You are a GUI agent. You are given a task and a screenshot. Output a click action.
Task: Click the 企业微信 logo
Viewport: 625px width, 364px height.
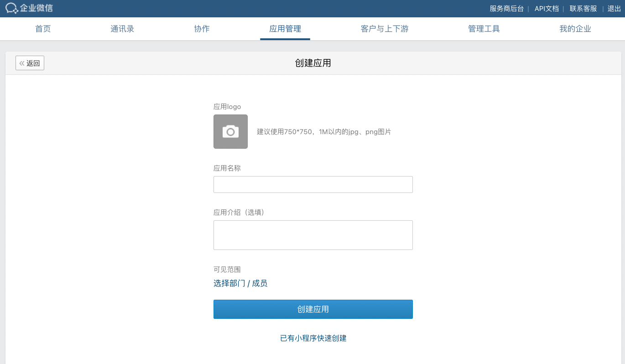pyautogui.click(x=29, y=8)
